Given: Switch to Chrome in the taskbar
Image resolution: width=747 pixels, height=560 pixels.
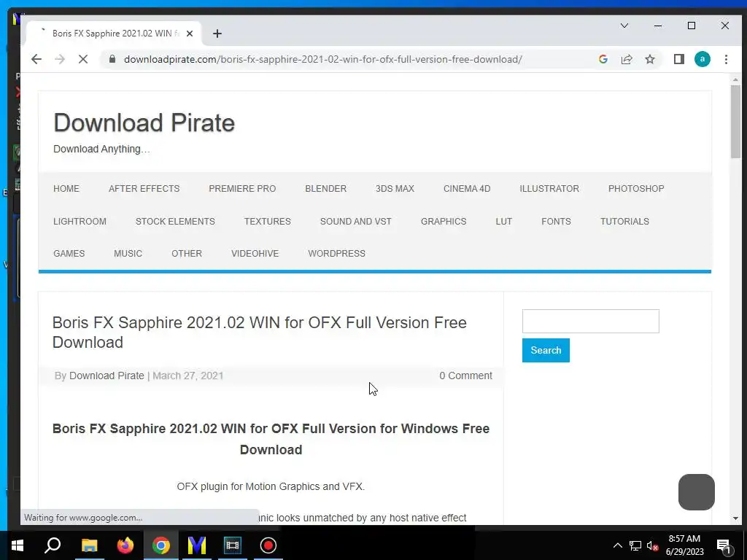Looking at the screenshot, I should click(x=161, y=545).
